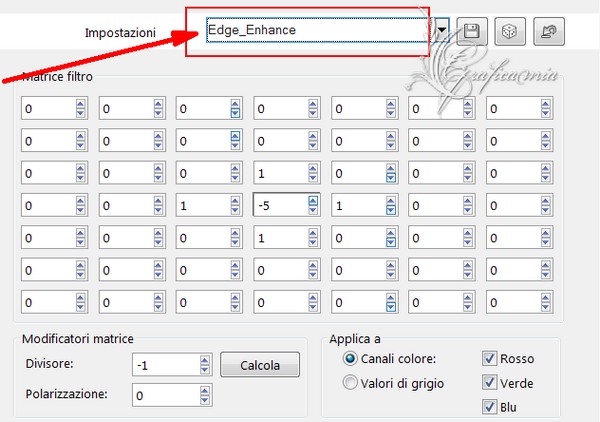Click the save preset floppy disk icon
The width and height of the screenshot is (600, 422).
(x=472, y=31)
